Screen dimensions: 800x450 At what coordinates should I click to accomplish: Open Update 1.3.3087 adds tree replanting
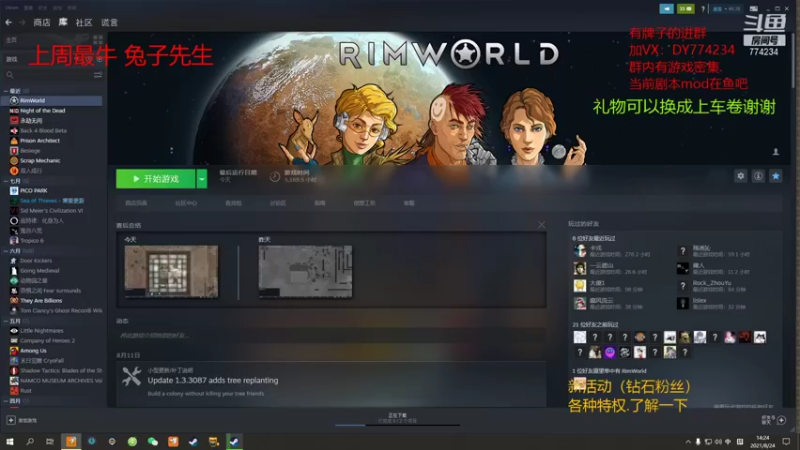[213, 380]
